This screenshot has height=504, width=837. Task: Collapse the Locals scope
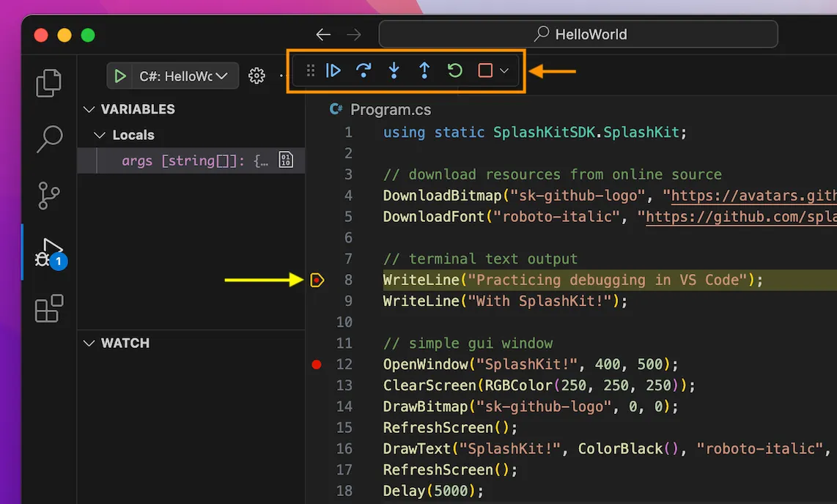click(x=99, y=135)
